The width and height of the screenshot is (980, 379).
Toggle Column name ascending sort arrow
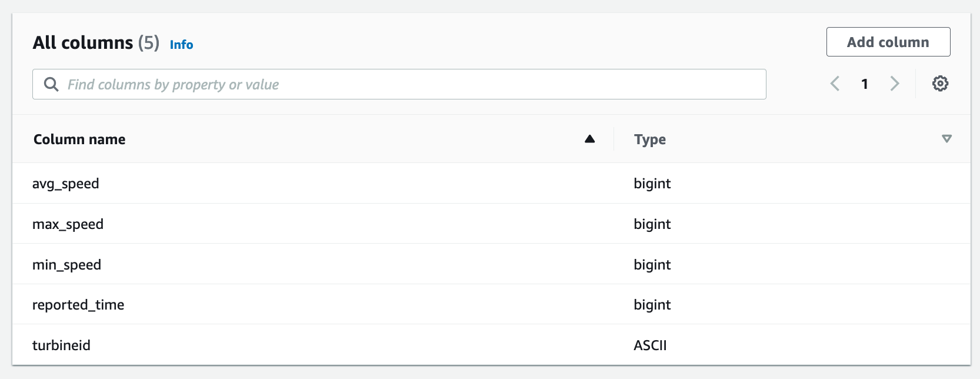[589, 139]
